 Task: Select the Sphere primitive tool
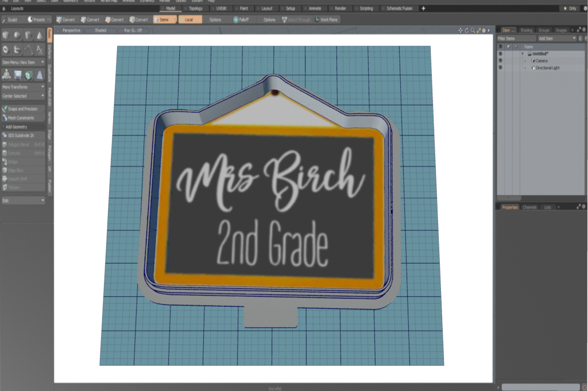17,36
